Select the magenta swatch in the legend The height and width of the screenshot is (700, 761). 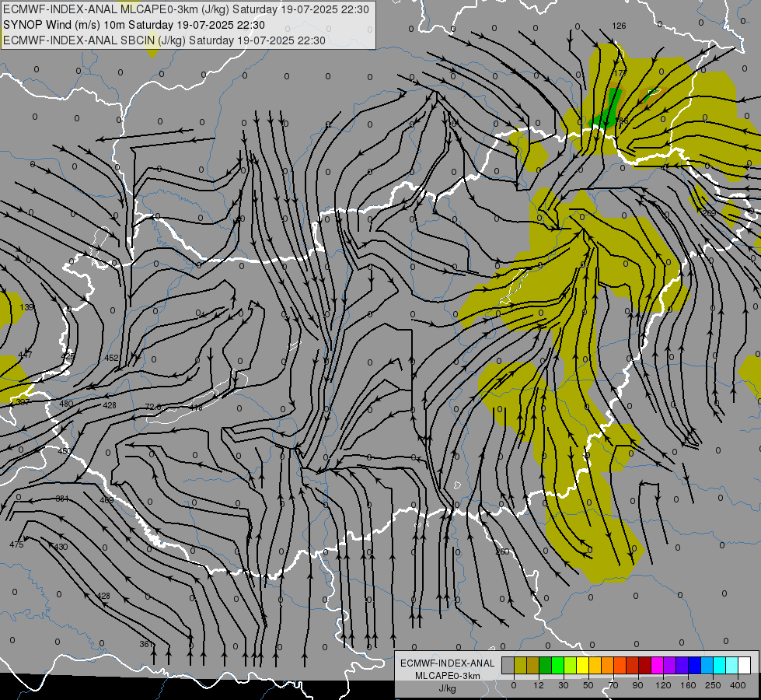point(657,665)
